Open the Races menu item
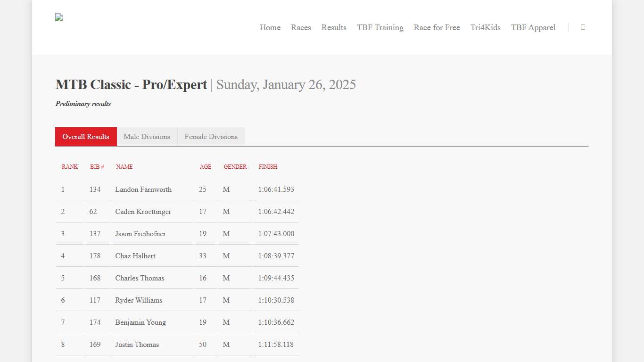The width and height of the screenshot is (644, 362). pyautogui.click(x=301, y=27)
